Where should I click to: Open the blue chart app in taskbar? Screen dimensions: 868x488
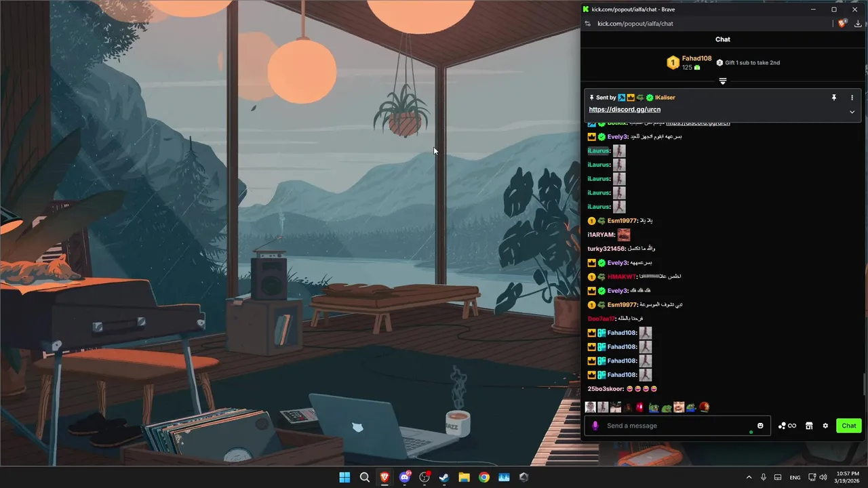[x=504, y=477]
